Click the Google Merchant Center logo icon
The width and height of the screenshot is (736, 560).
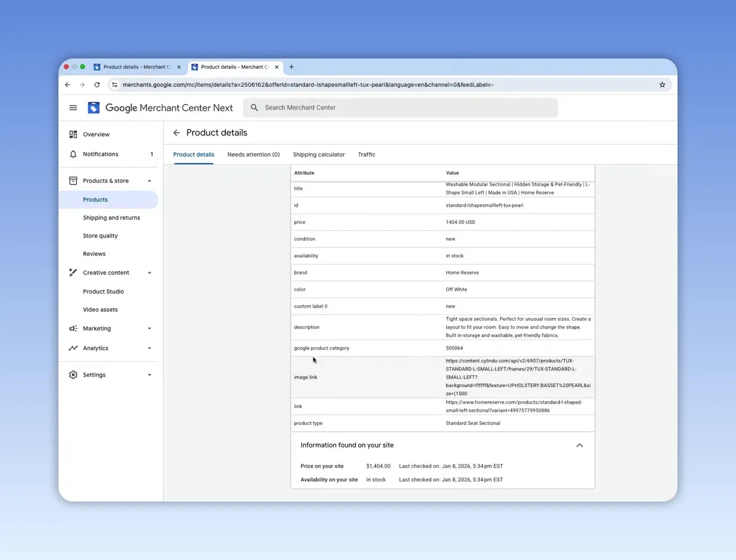pos(94,108)
